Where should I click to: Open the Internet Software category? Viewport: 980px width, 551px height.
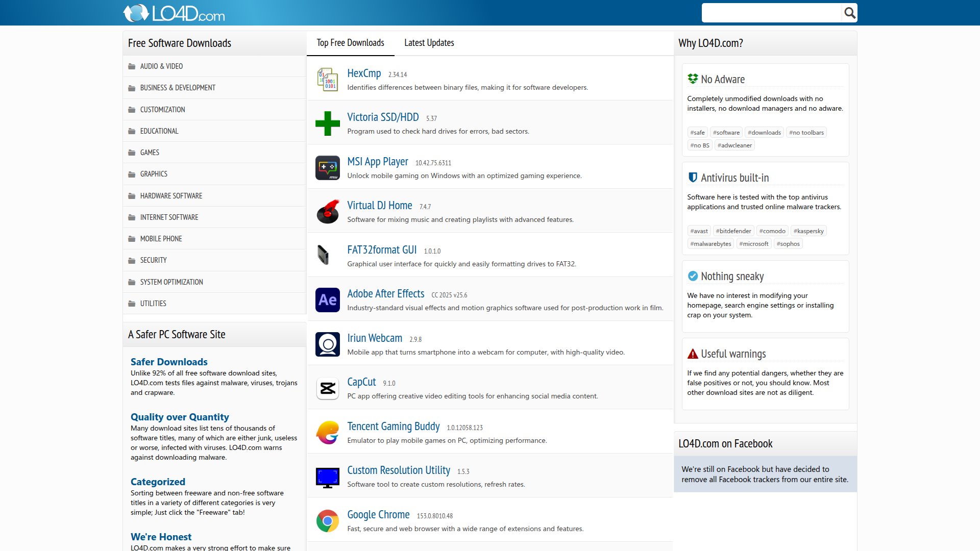pyautogui.click(x=214, y=217)
